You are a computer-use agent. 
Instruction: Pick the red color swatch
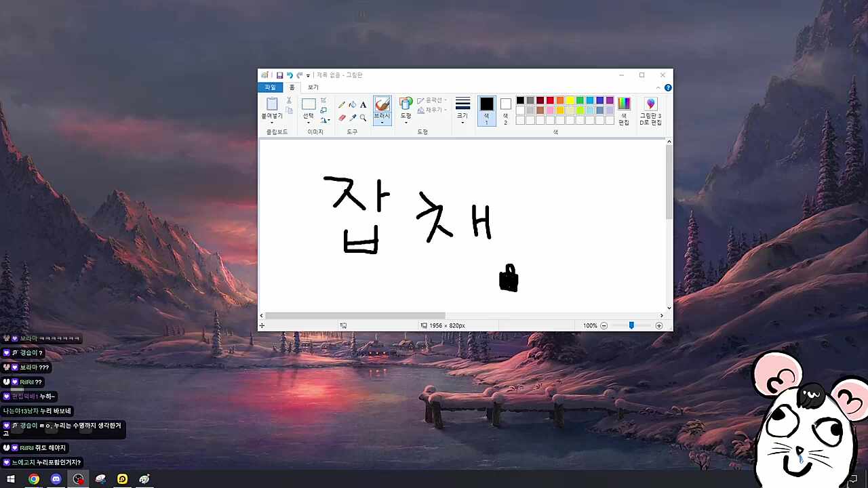550,100
